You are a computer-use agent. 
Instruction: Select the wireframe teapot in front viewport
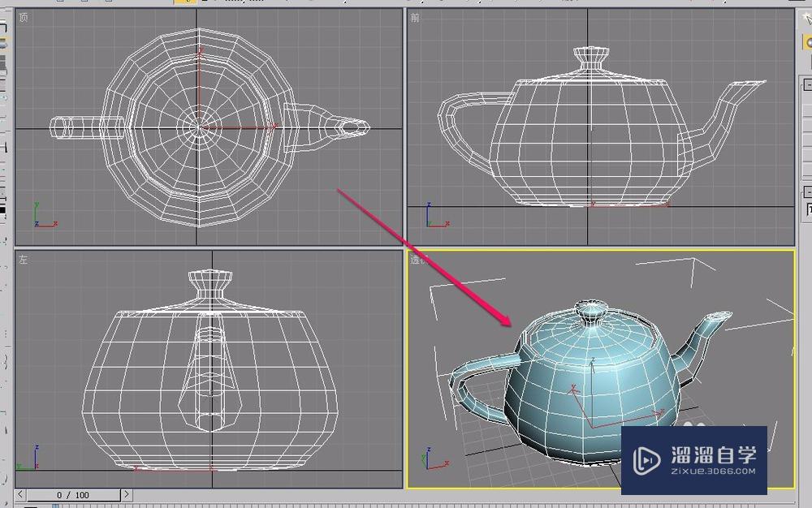coord(601,127)
